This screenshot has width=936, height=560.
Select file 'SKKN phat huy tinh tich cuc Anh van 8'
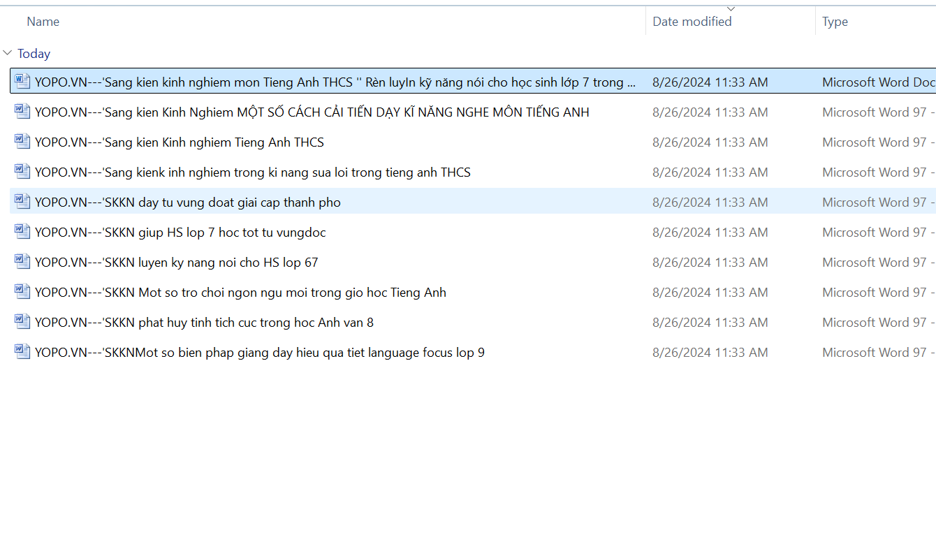(x=204, y=323)
